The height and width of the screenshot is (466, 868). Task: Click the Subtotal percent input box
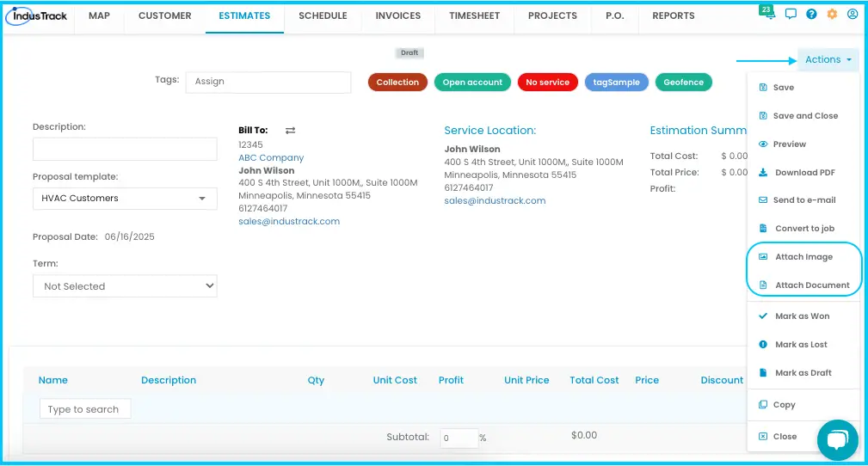click(x=459, y=438)
